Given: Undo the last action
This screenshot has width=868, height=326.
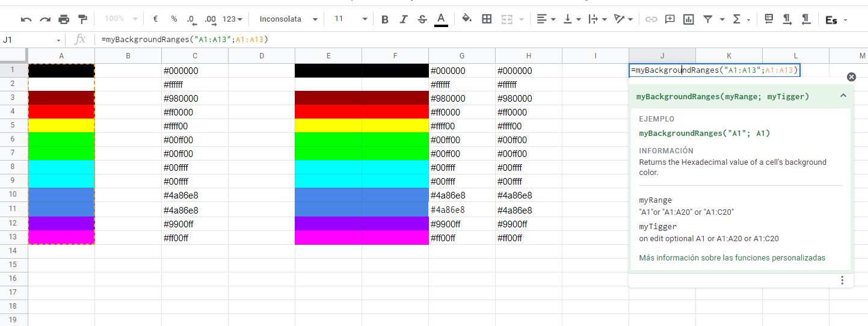Looking at the screenshot, I should coord(26,19).
